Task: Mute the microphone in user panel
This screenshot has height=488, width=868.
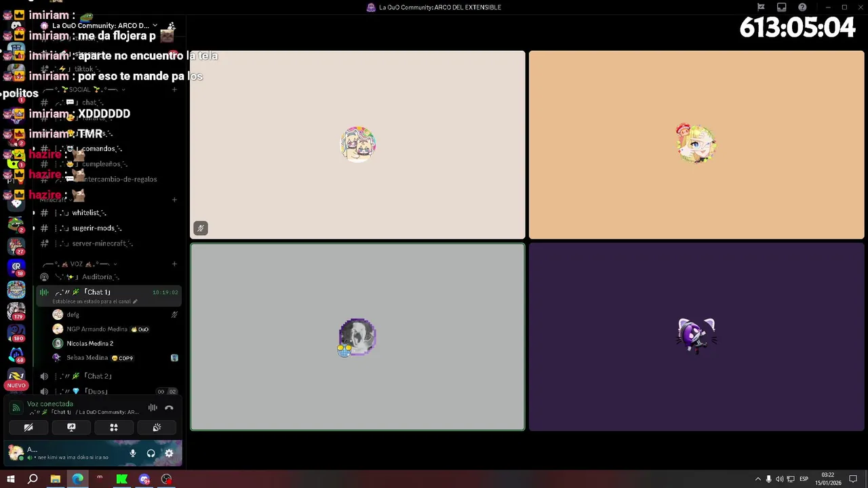Action: [133, 453]
